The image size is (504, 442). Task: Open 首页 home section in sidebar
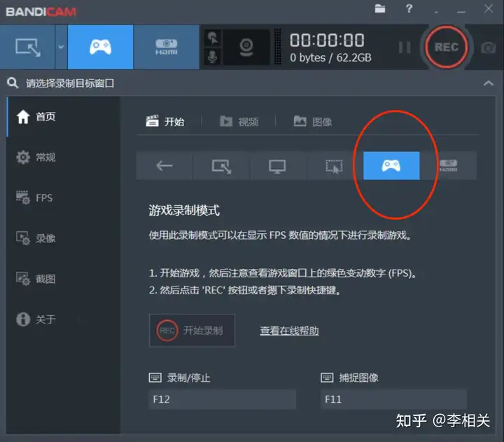(63, 116)
